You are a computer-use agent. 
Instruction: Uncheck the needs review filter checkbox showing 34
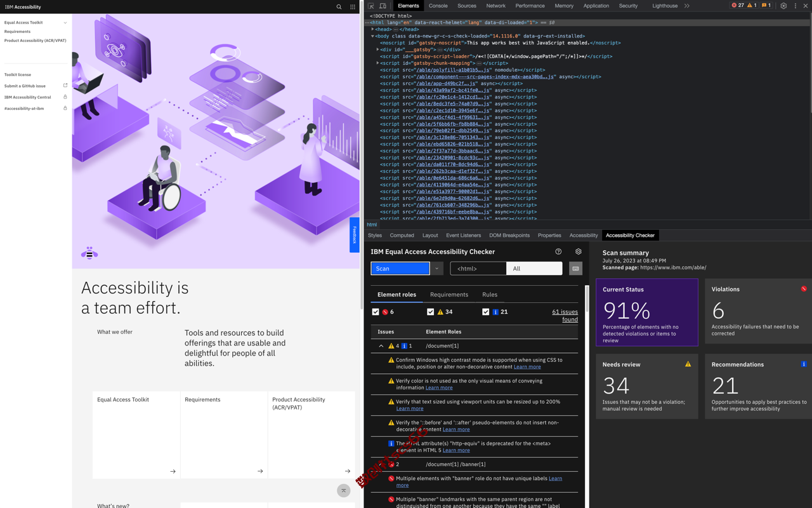tap(431, 312)
